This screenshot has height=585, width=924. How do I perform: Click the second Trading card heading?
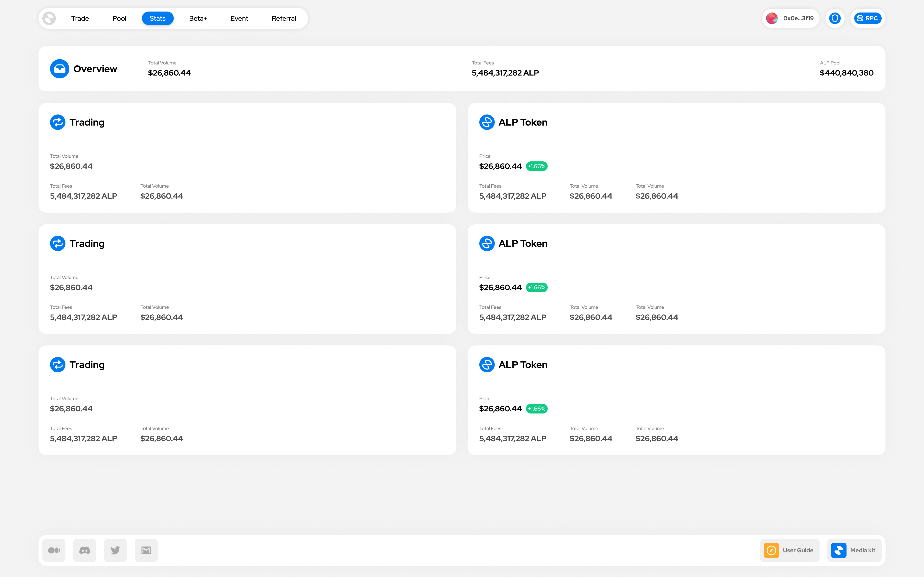pos(87,244)
